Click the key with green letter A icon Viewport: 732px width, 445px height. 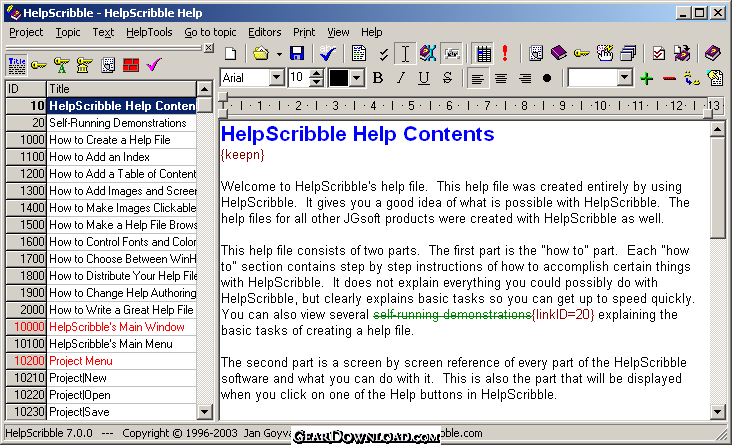pos(61,65)
